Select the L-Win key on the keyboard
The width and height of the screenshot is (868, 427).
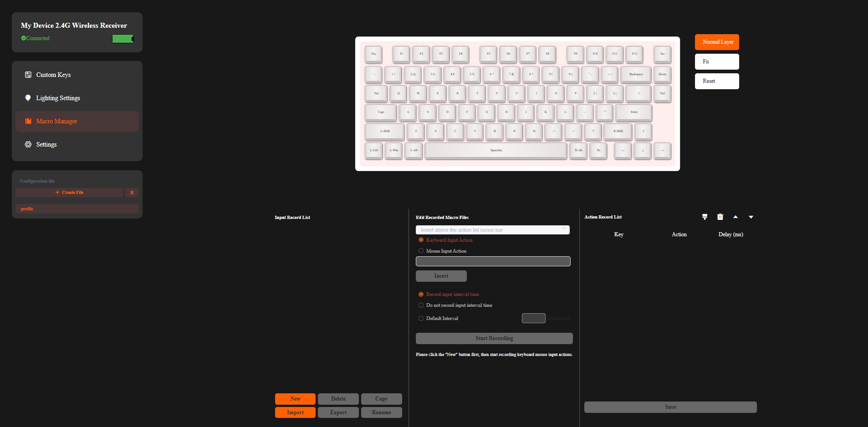[393, 150]
